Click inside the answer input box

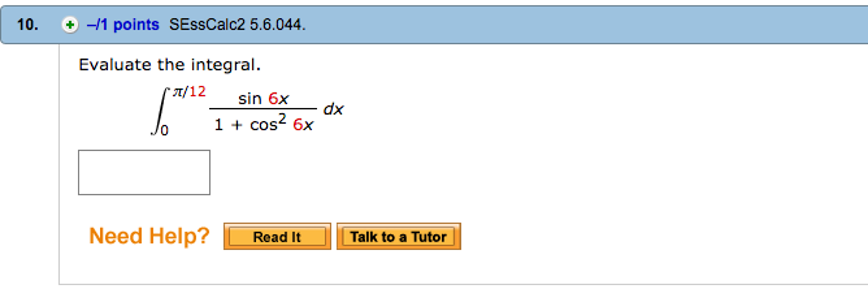tap(144, 172)
